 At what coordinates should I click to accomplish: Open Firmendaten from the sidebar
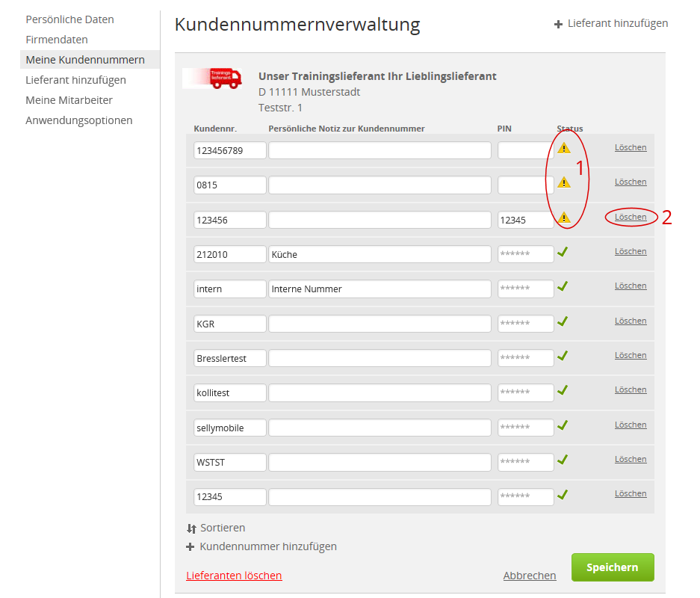point(57,40)
